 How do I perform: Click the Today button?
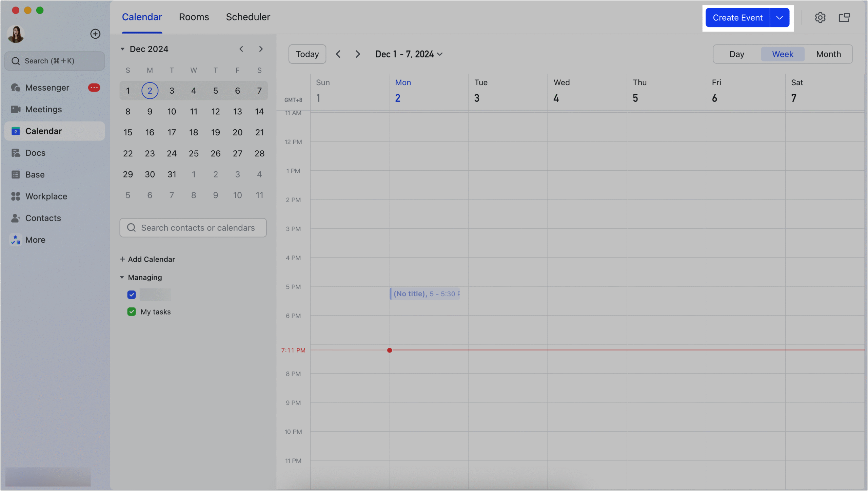point(307,54)
